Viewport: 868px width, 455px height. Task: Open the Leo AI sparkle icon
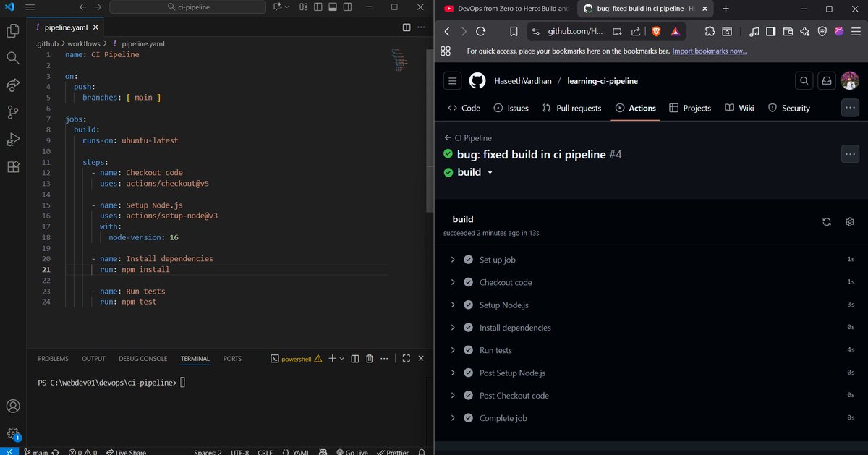pyautogui.click(x=804, y=31)
